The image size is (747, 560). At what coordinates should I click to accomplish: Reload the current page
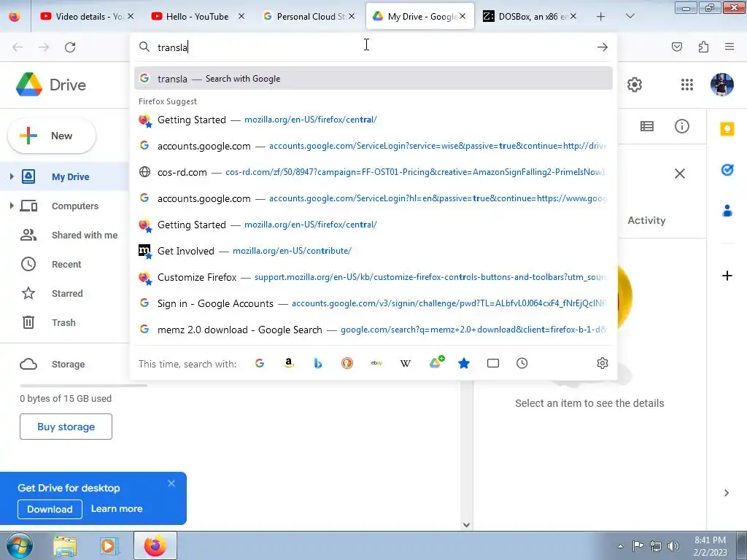pos(70,47)
